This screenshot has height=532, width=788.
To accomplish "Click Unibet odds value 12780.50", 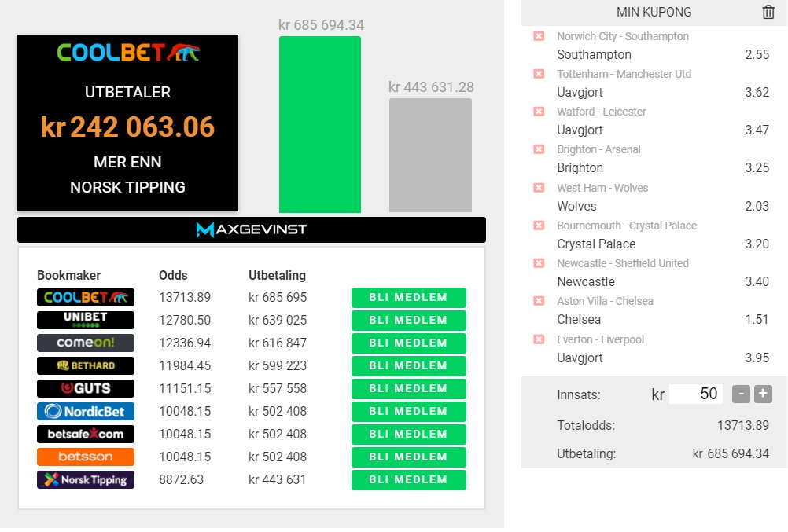I will tap(185, 320).
